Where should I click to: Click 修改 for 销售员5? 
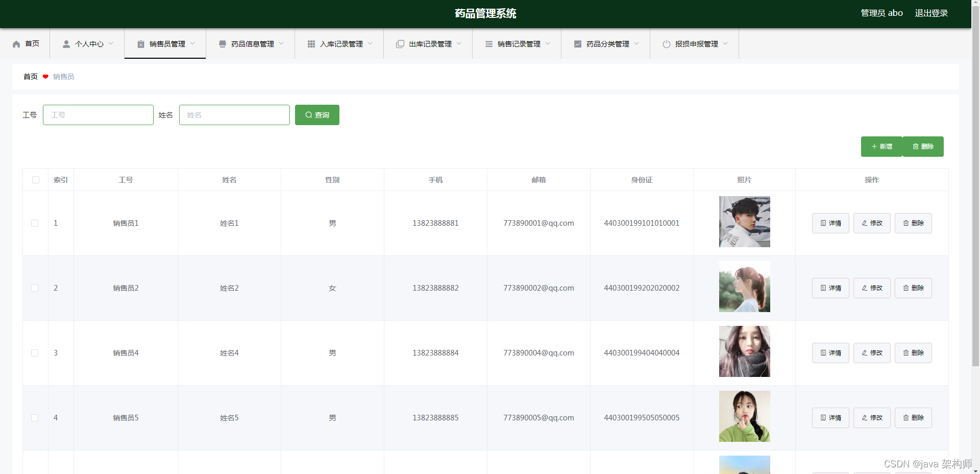tap(872, 418)
